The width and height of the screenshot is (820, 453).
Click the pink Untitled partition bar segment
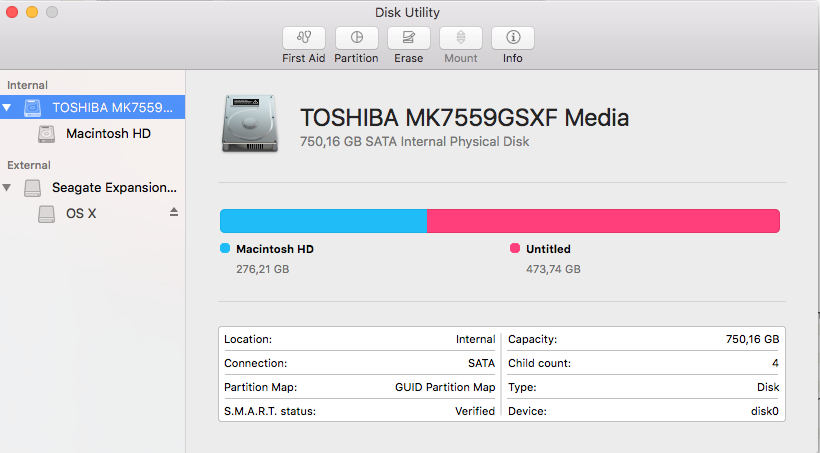(603, 221)
